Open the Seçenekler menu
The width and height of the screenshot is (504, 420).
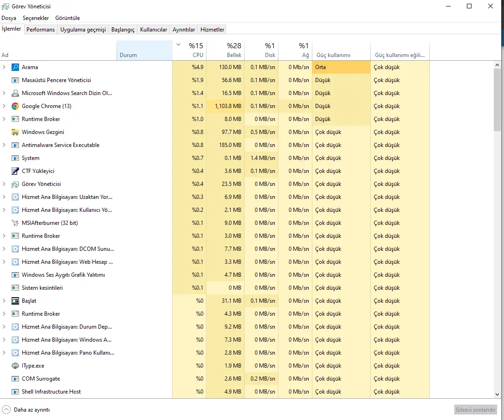[36, 18]
